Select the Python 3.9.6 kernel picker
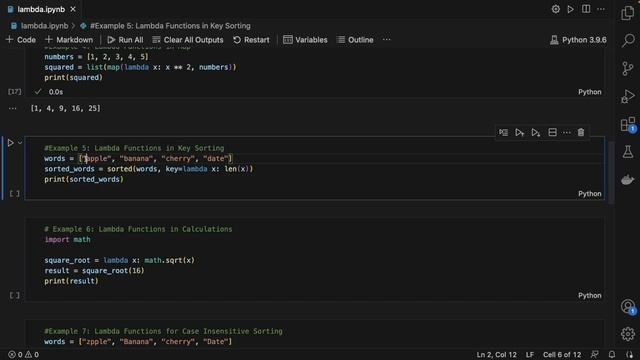The width and height of the screenshot is (640, 360). [578, 40]
